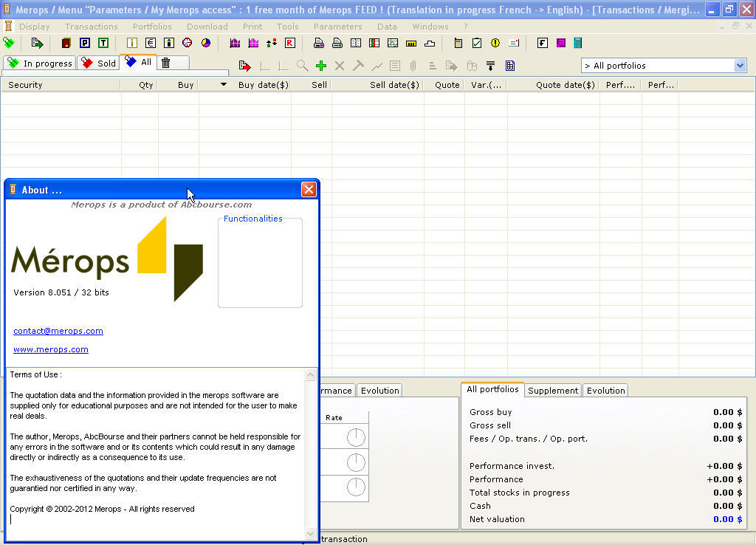Open the Portfolios menu
Screen dimensions: 756x545
coord(152,27)
